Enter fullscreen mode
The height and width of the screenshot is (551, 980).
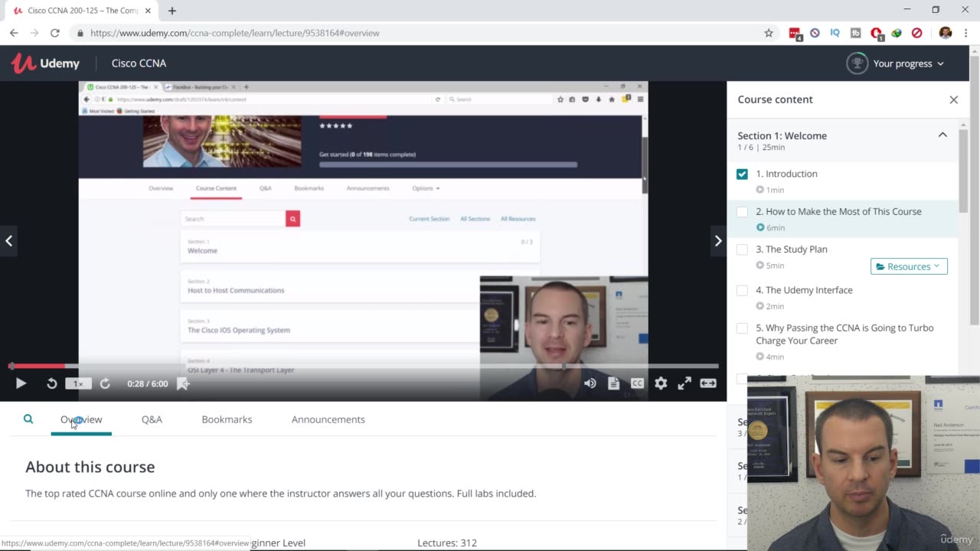pos(684,383)
